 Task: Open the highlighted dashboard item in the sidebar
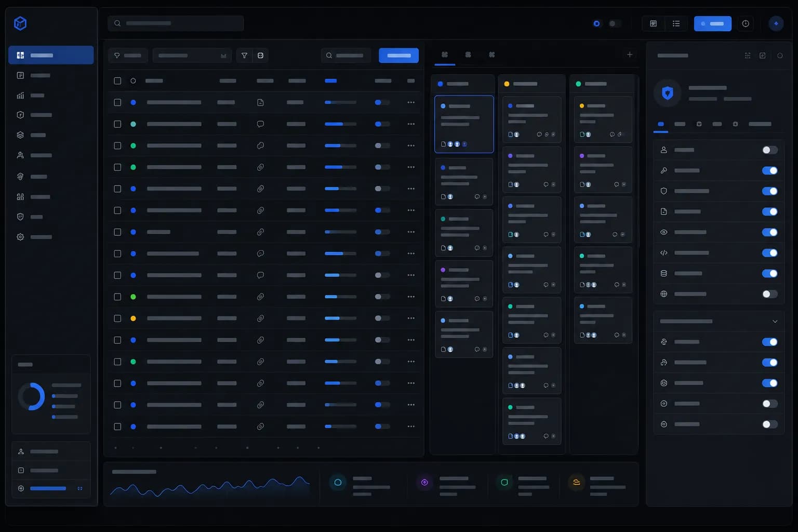51,55
